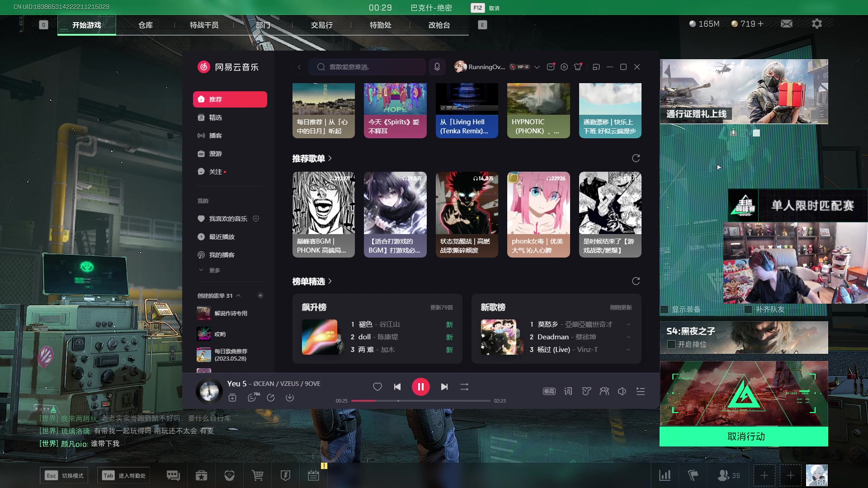Play 褪色 - 谷江山 from 飙升榜
The width and height of the screenshot is (868, 488).
click(x=402, y=324)
